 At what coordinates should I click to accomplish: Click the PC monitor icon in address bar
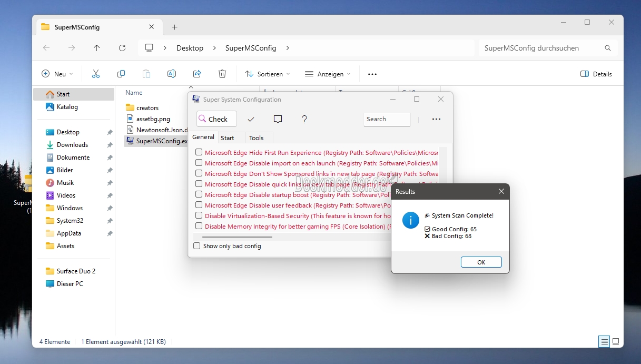click(x=149, y=48)
